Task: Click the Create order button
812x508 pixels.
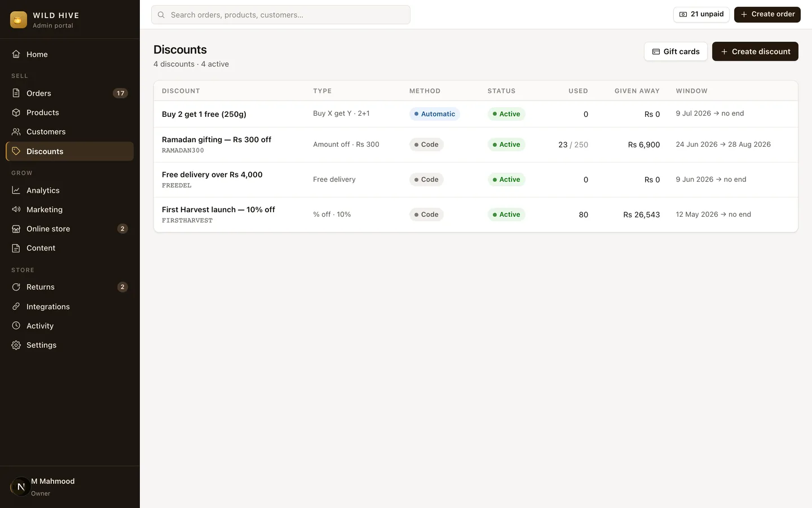Action: [x=767, y=14]
